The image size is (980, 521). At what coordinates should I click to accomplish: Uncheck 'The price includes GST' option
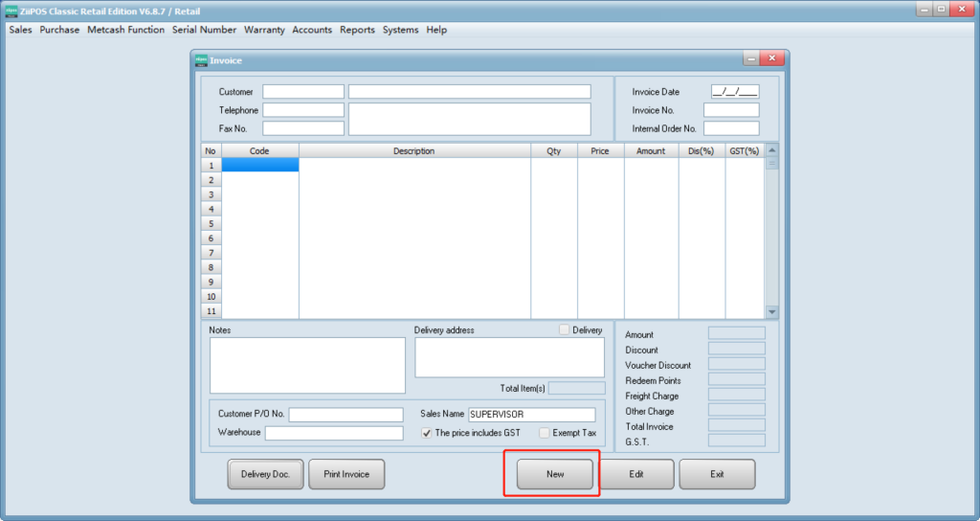[427, 433]
